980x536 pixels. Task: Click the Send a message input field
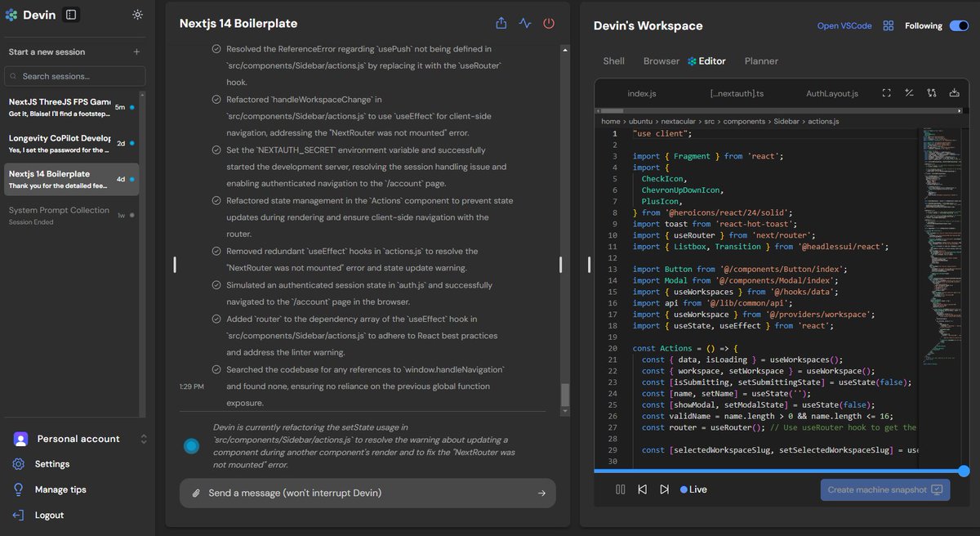pos(367,494)
